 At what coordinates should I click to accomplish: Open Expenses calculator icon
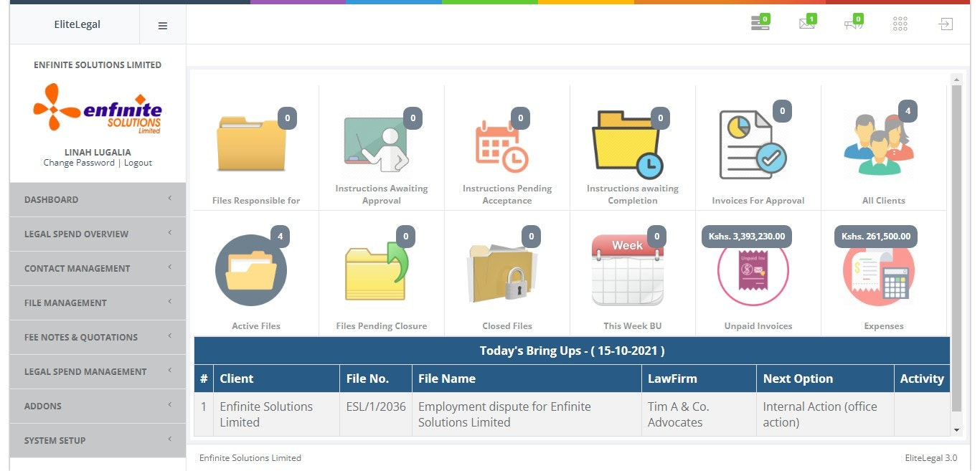click(x=879, y=271)
